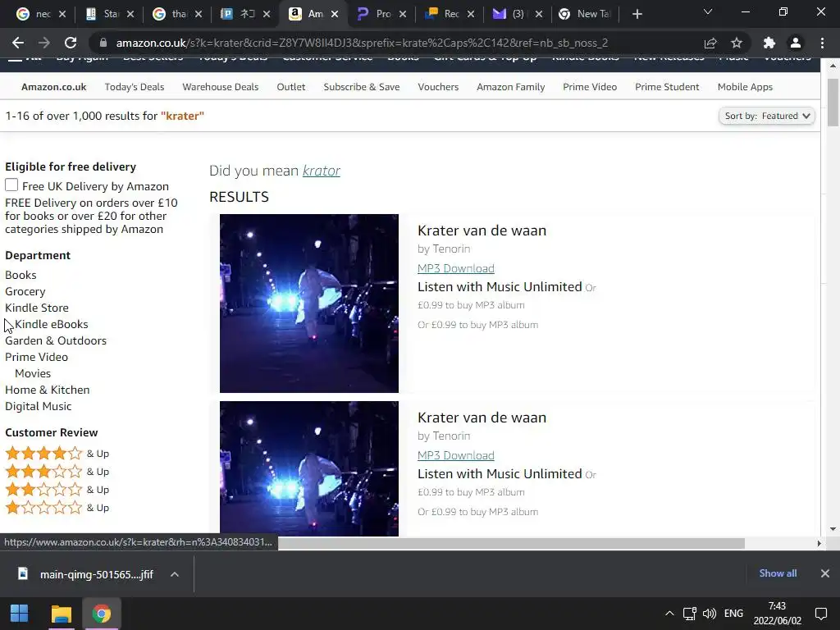Screen dimensions: 840x630
Task: Click first result's MP3 Download link
Action: [x=456, y=268]
